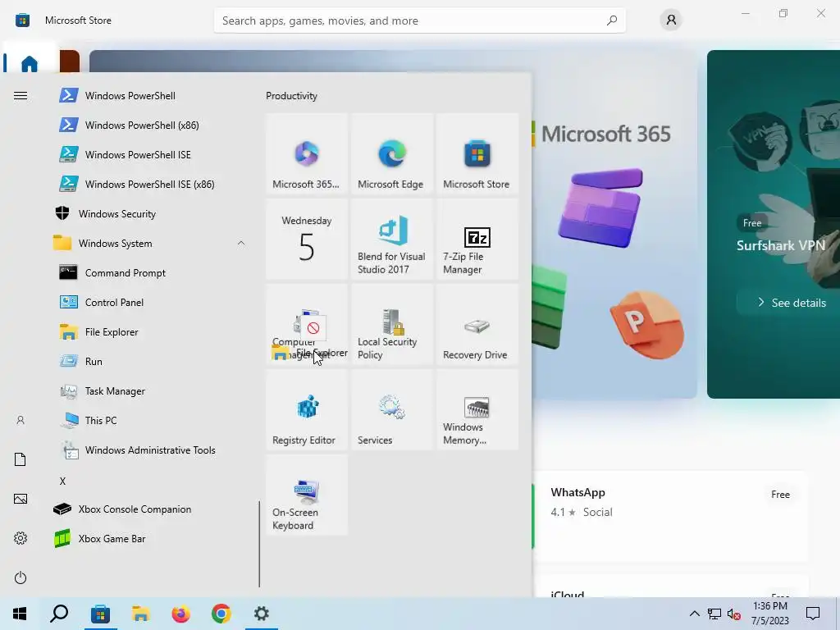This screenshot has width=840, height=630.
Task: Open Pictures from the Start sidebar
Action: pyautogui.click(x=21, y=499)
